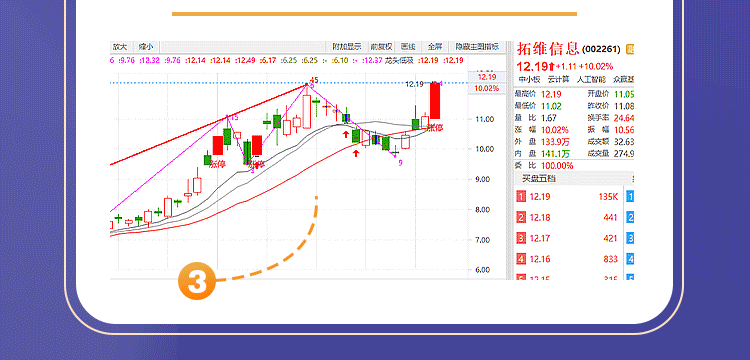Activate the 画线 drawing tool
This screenshot has width=750, height=360.
[408, 47]
